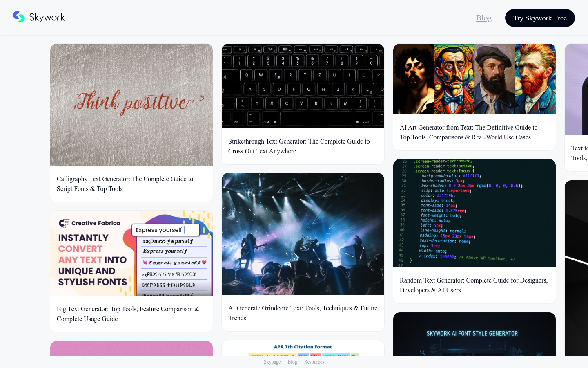Open the pink thumbnail card at bottom left

(131, 349)
